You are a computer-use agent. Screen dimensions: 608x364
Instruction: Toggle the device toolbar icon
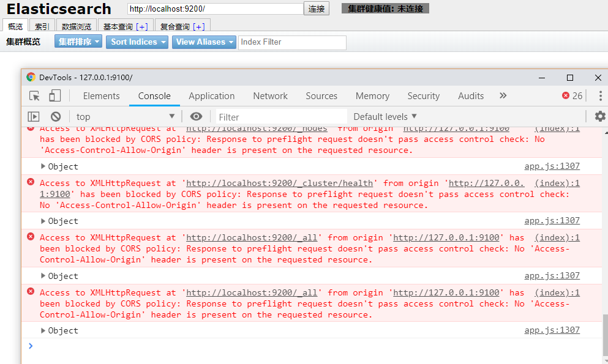pos(54,95)
